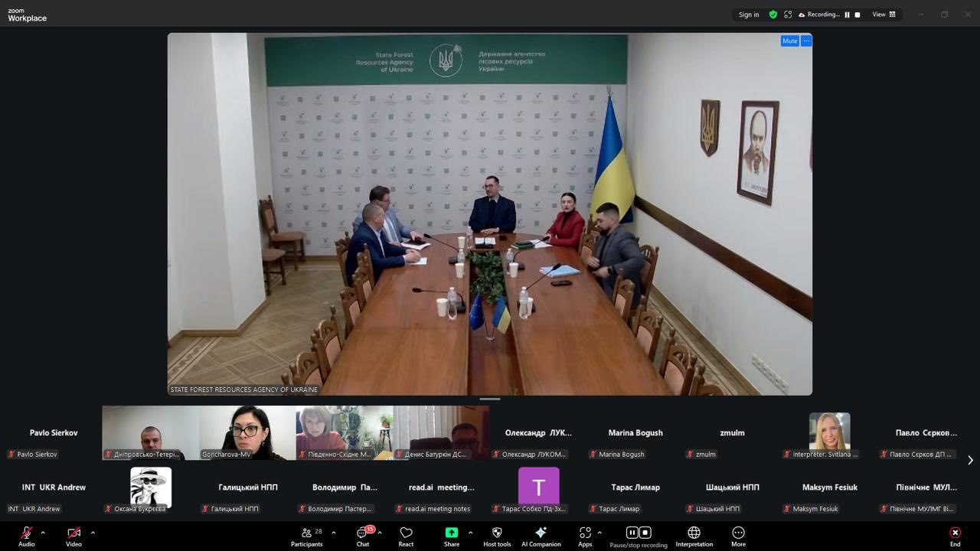Open the View layout menu
The height and width of the screenshot is (551, 980).
point(884,15)
